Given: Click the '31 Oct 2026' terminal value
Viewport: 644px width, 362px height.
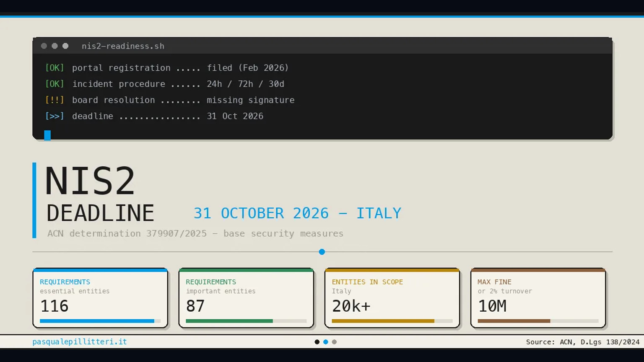Looking at the screenshot, I should [x=235, y=116].
